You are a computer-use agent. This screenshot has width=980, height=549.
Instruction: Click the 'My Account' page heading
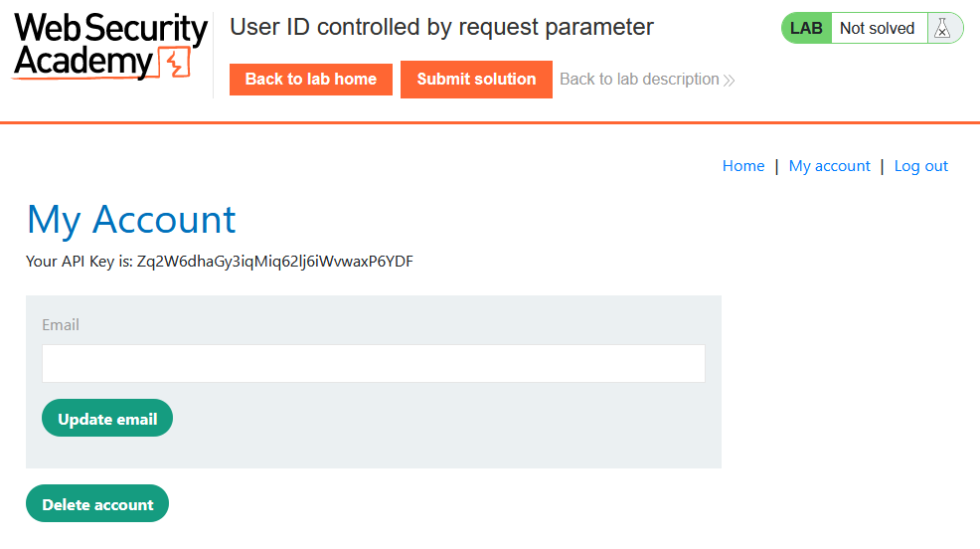pos(131,219)
